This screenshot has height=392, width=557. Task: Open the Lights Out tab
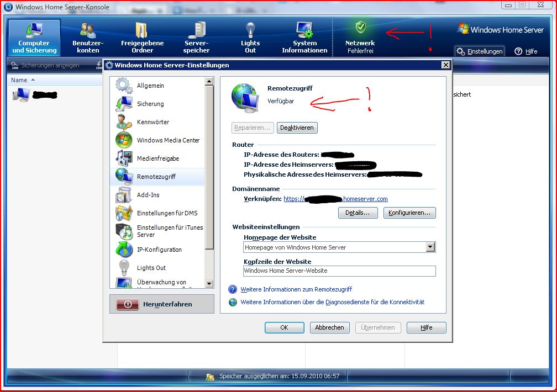pos(250,38)
